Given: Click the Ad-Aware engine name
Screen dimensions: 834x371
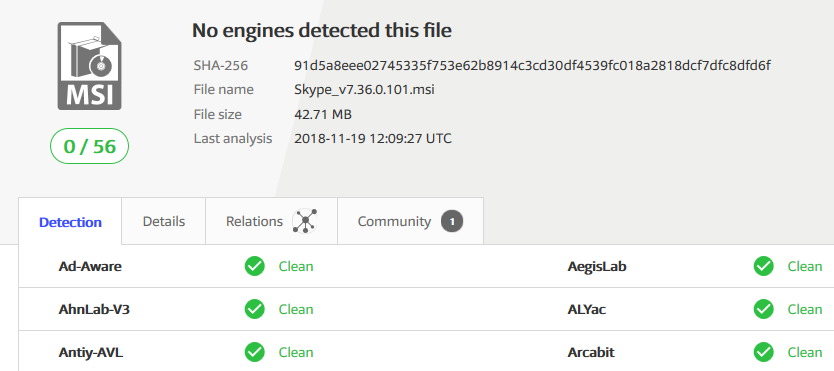Looking at the screenshot, I should coord(90,266).
